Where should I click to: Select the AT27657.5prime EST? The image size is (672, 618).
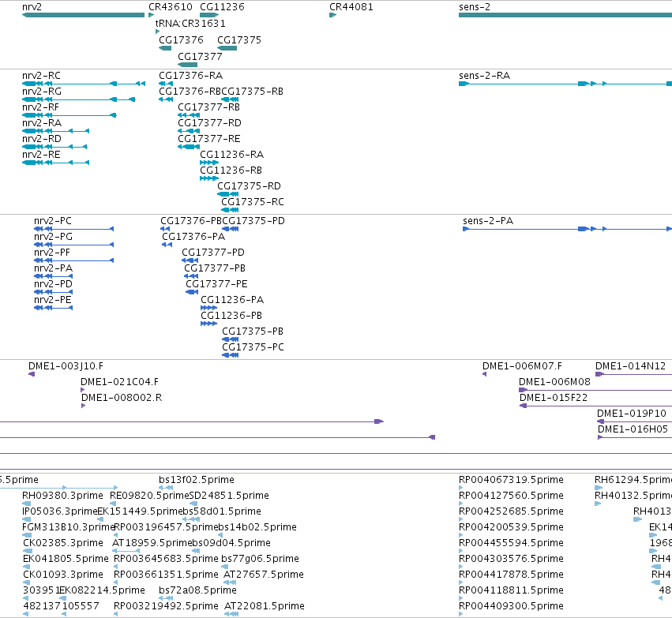[264, 575]
